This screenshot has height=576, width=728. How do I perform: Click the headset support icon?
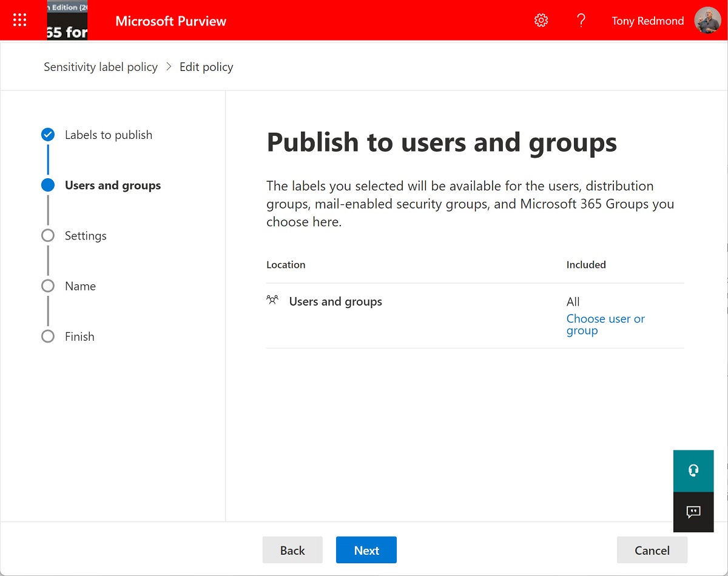(x=693, y=471)
